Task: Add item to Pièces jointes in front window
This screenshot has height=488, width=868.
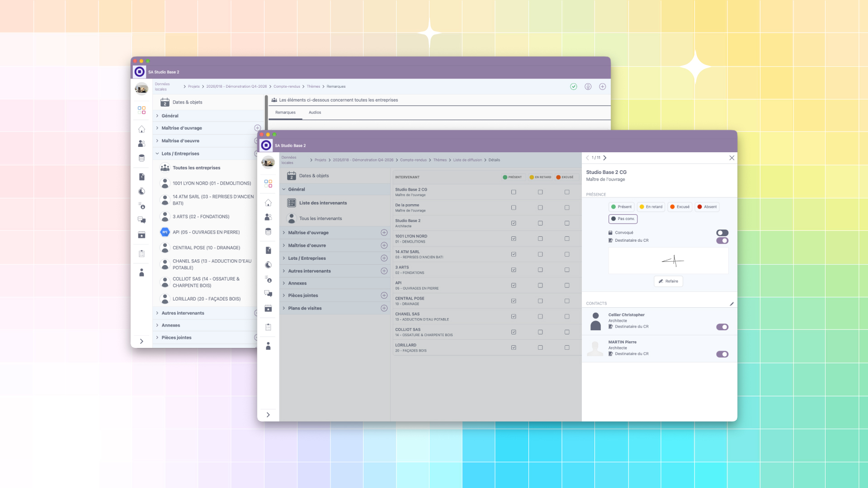Action: [x=384, y=296]
